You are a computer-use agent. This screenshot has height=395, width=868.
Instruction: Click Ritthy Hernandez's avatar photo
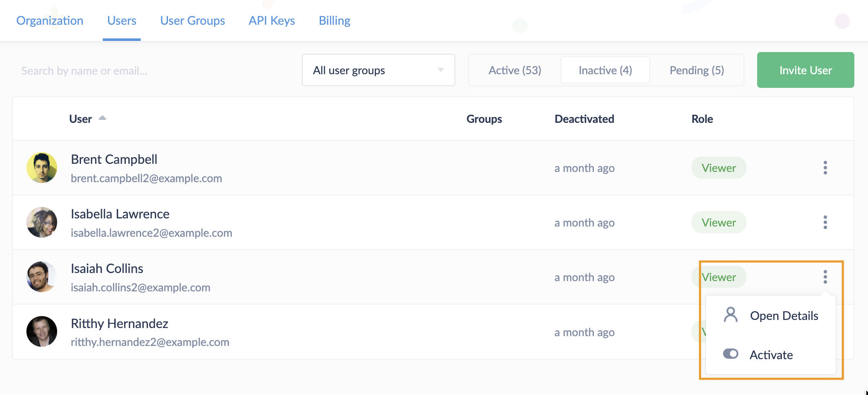pos(42,331)
